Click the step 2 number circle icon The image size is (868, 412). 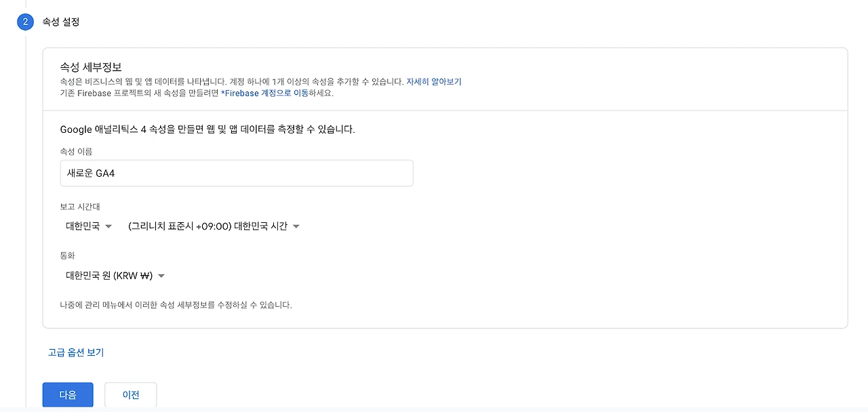(x=25, y=22)
